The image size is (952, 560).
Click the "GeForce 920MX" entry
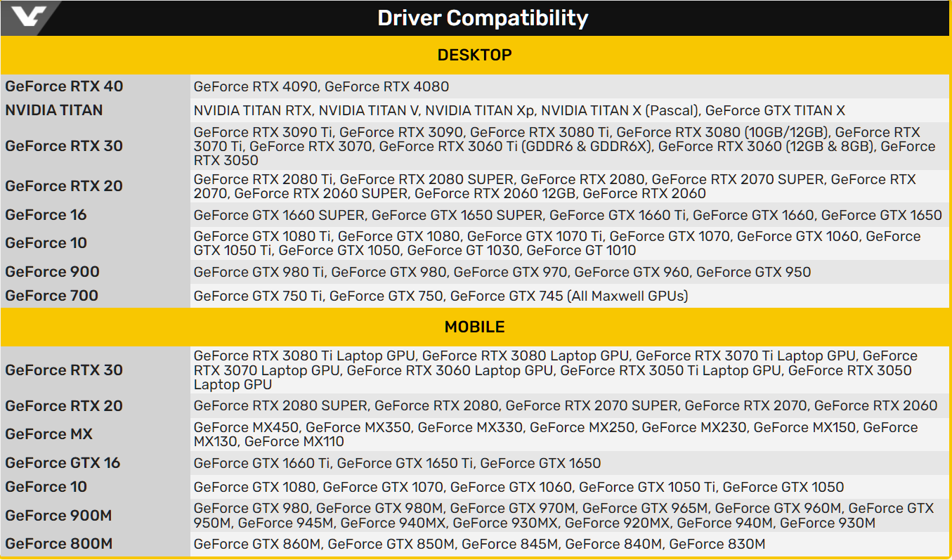618,522
